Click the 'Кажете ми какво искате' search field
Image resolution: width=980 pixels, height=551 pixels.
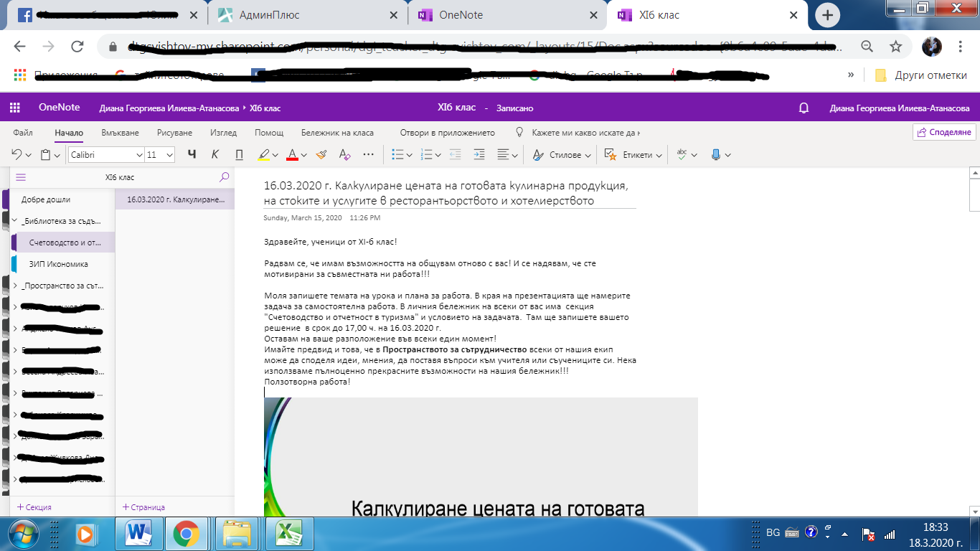585,133
